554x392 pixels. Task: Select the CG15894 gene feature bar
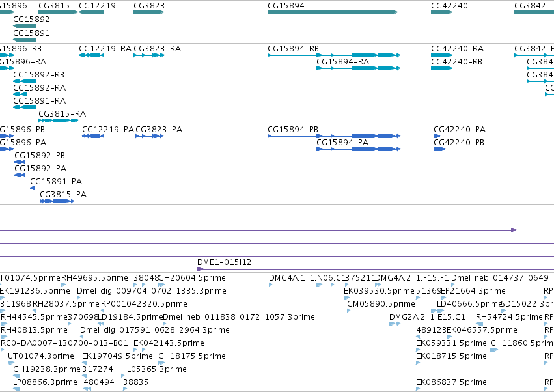point(333,12)
